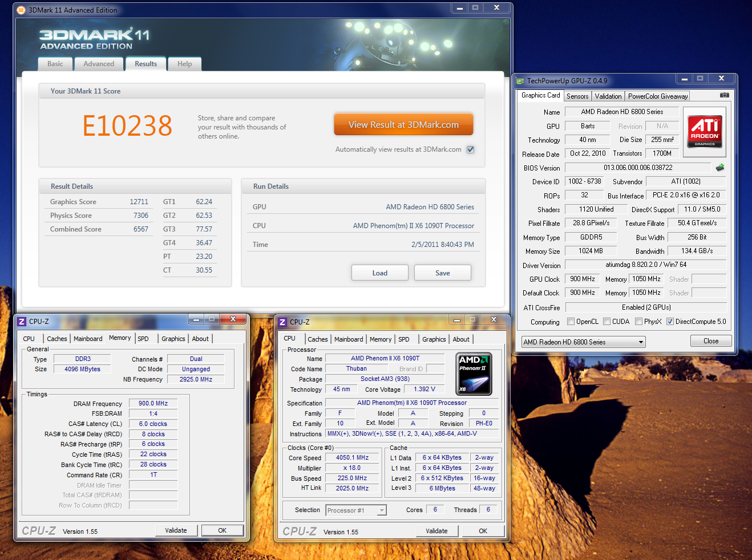Screen dimensions: 752x560
Task: Click the AMD Phenom II logo in CPU-Z
Action: 474,374
